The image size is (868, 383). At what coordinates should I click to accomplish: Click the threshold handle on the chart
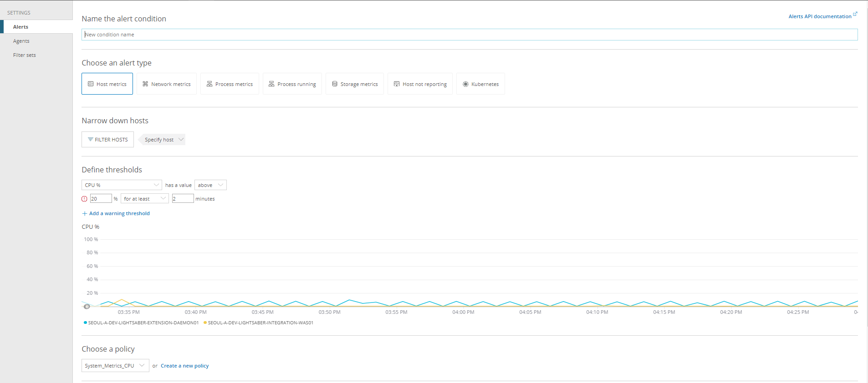click(x=87, y=307)
